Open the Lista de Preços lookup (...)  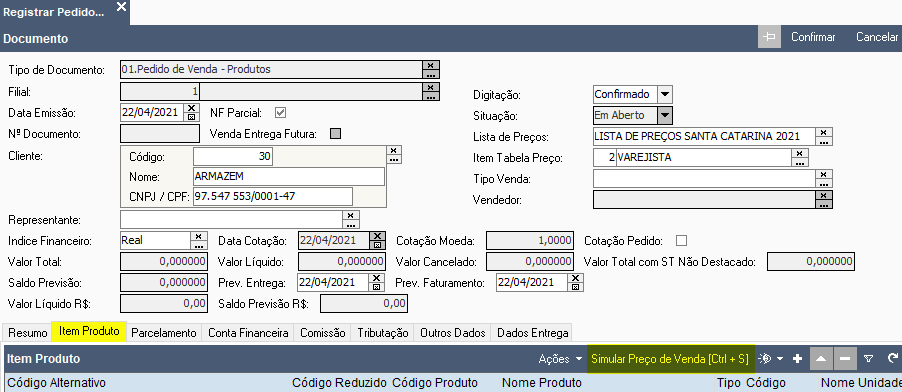point(824,141)
